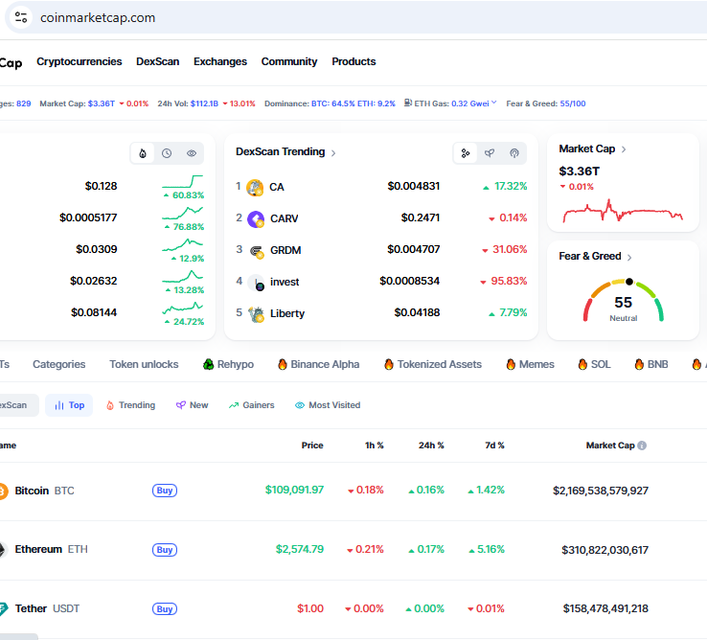Click GRDM price $0.004707
This screenshot has width=707, height=640.
coord(413,249)
